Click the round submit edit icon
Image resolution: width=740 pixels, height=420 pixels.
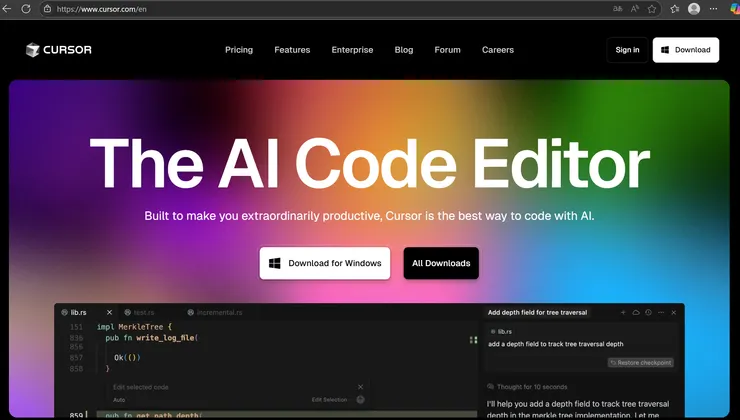[x=361, y=400]
